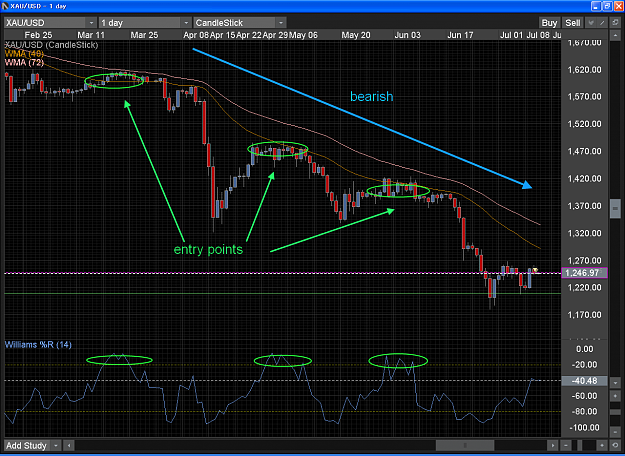
Task: Click the price axis scroll-down arrow
Action: 615,382
